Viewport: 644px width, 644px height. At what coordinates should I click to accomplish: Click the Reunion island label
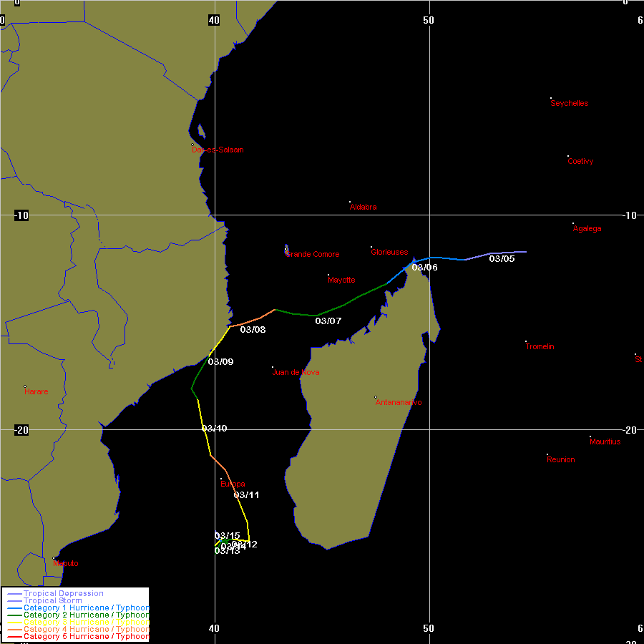pyautogui.click(x=560, y=459)
